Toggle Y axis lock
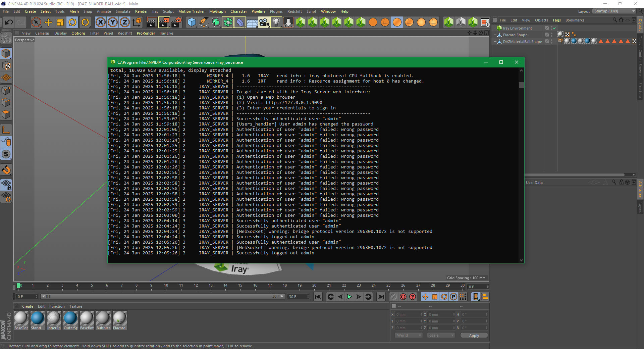 [113, 22]
